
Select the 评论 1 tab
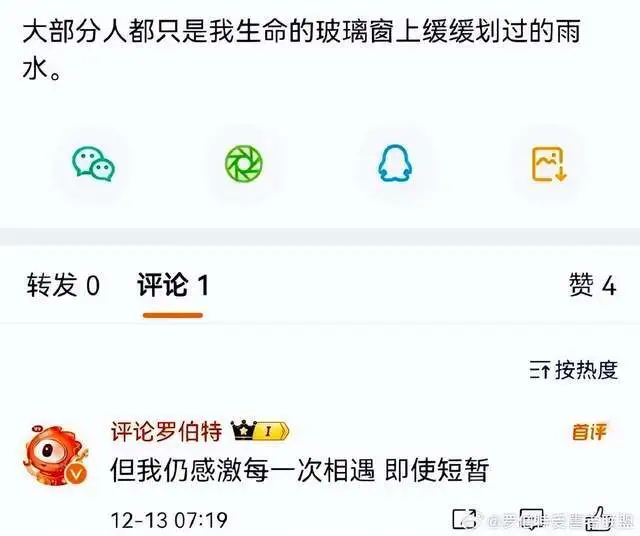point(173,285)
